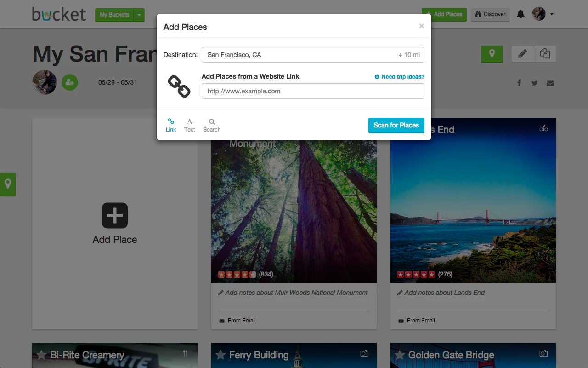Click the Add Places header button

(444, 14)
